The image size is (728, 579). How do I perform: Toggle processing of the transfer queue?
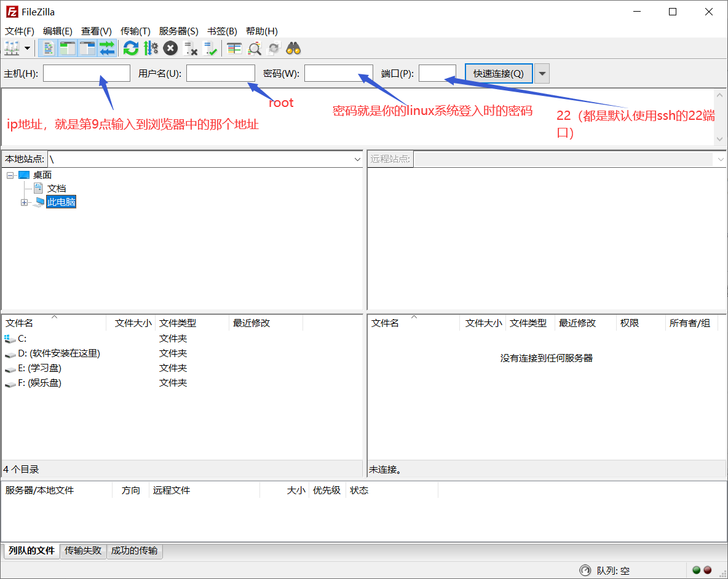(151, 48)
